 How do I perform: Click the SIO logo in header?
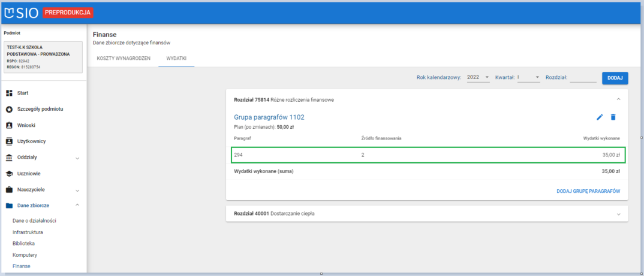pyautogui.click(x=22, y=13)
